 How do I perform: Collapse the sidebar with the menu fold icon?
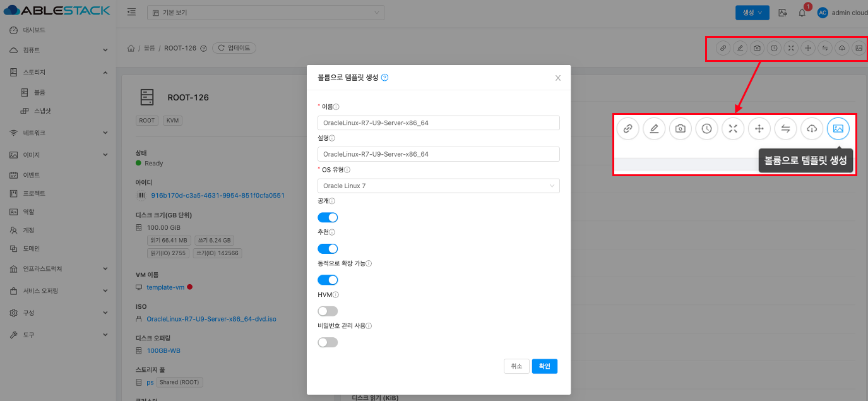131,13
